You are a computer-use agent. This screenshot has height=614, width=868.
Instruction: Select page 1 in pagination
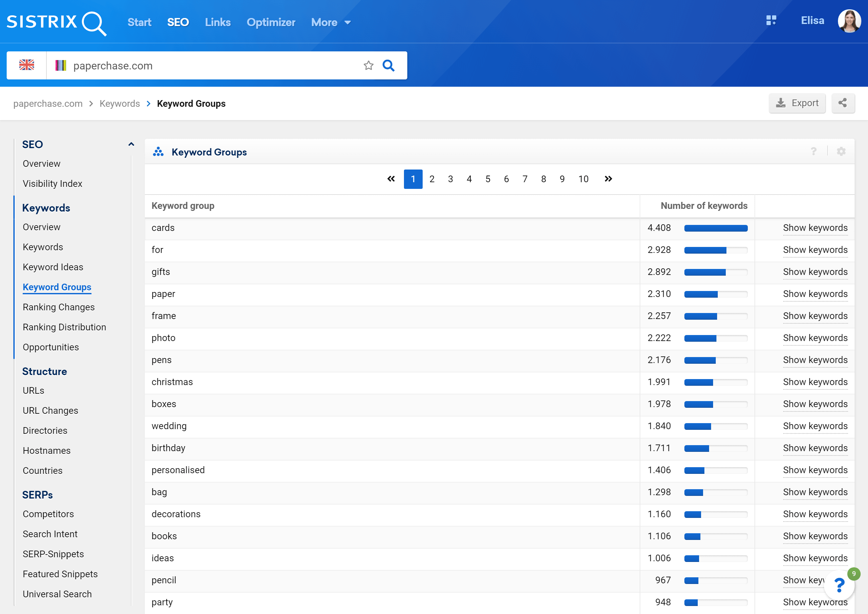413,179
